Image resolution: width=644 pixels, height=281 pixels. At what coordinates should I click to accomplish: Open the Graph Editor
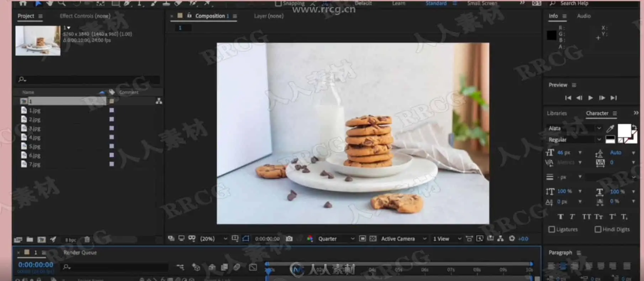(x=253, y=267)
